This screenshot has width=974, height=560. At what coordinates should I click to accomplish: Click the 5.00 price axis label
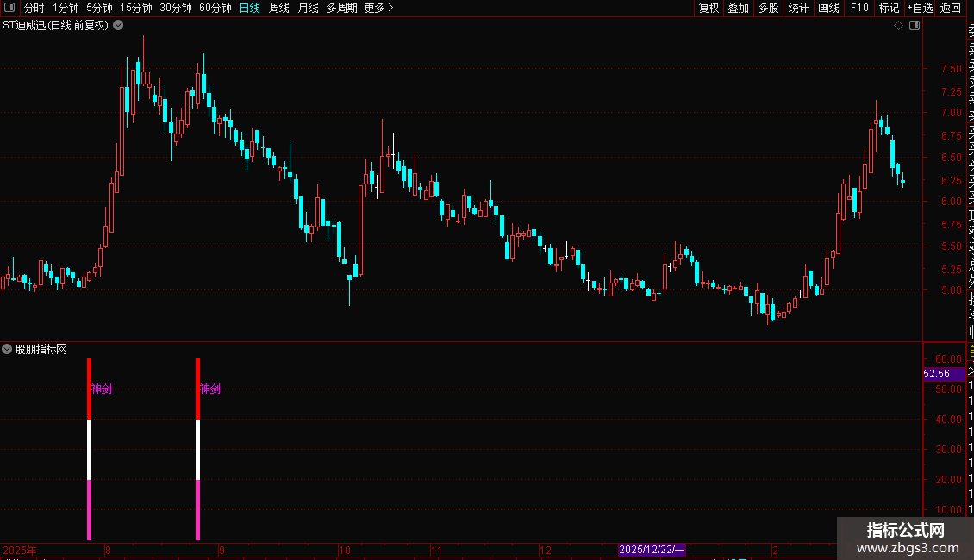pyautogui.click(x=951, y=290)
